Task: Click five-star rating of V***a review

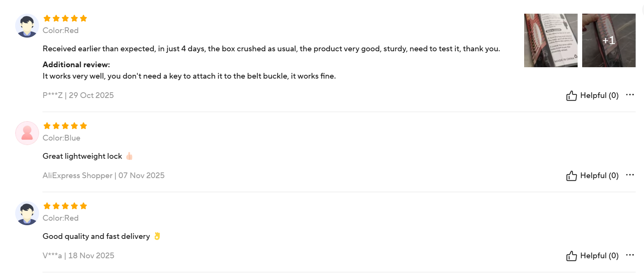Action: tap(65, 206)
